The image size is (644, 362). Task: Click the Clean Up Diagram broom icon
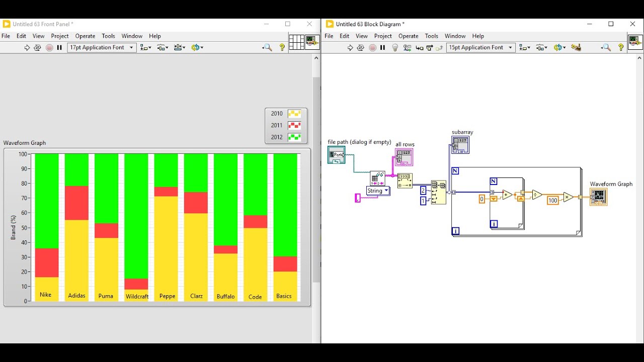click(576, 48)
